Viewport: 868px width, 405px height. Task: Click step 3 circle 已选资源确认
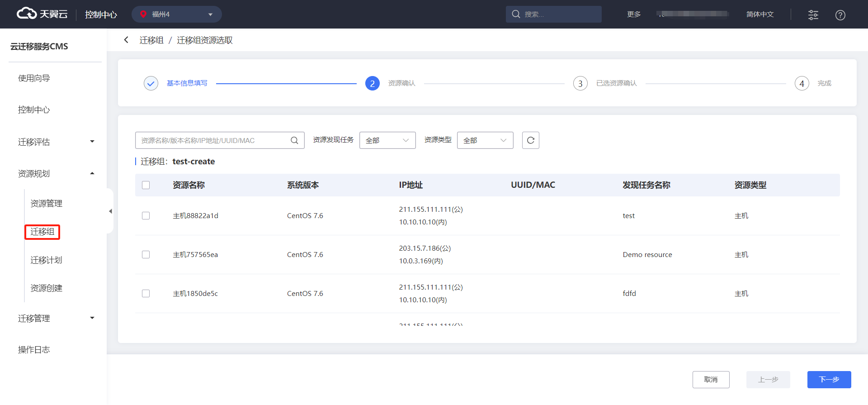(580, 83)
